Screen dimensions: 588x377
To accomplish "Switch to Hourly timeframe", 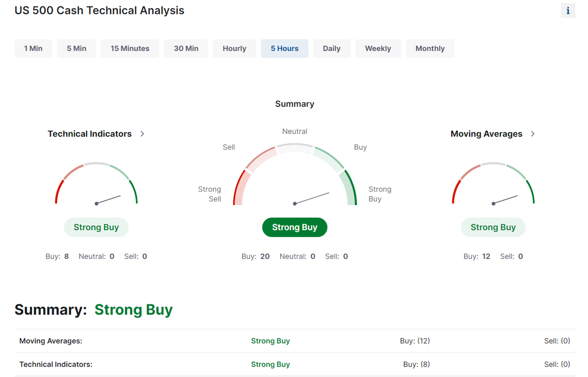I will (x=234, y=49).
